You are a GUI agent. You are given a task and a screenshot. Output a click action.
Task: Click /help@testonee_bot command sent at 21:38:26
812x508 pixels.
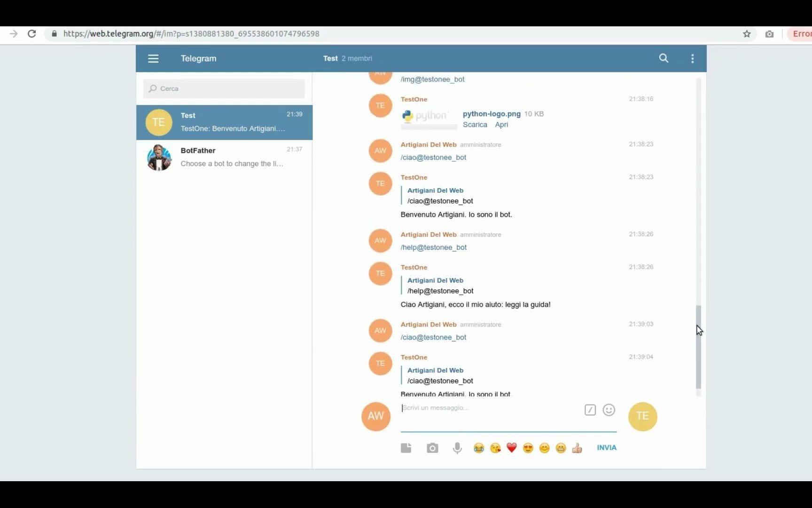click(433, 247)
